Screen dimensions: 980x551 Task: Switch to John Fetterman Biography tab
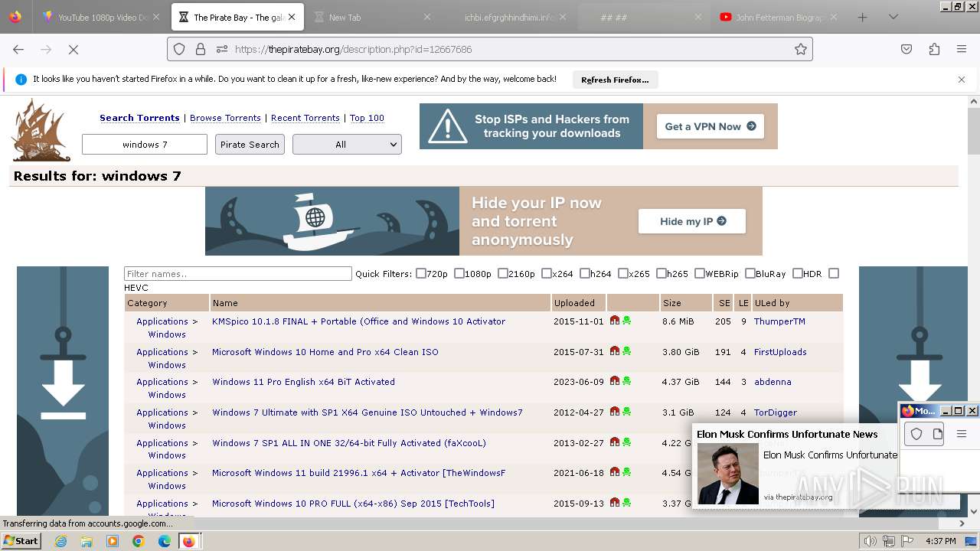(778, 17)
